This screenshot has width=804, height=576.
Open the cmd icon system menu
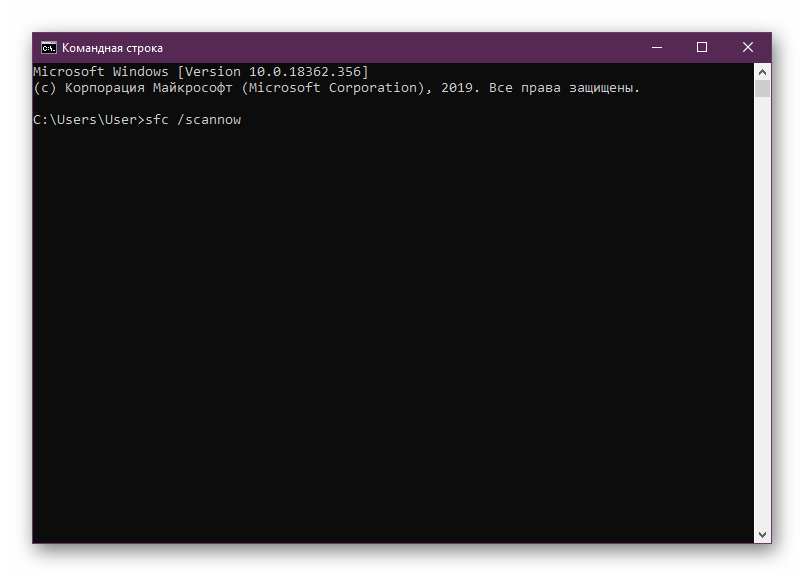[48, 47]
